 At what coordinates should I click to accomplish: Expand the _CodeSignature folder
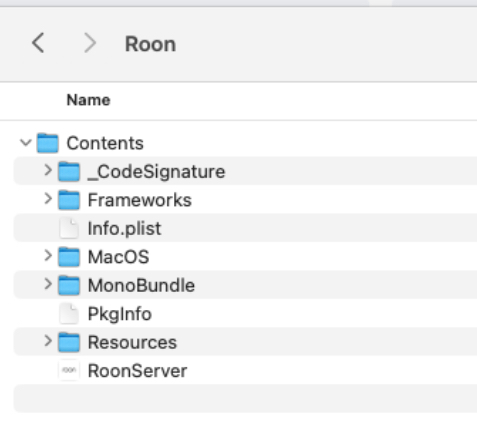[48, 170]
